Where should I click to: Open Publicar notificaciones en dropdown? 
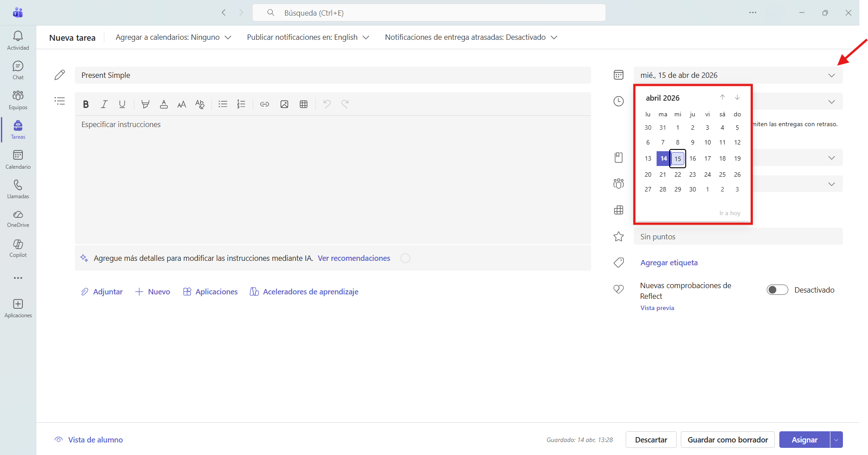(308, 37)
